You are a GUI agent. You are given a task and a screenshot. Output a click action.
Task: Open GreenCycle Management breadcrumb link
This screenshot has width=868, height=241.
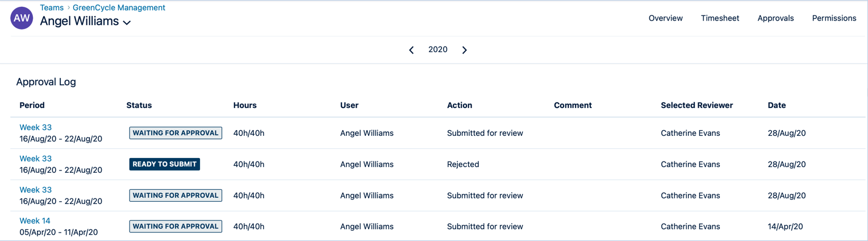pyautogui.click(x=119, y=8)
